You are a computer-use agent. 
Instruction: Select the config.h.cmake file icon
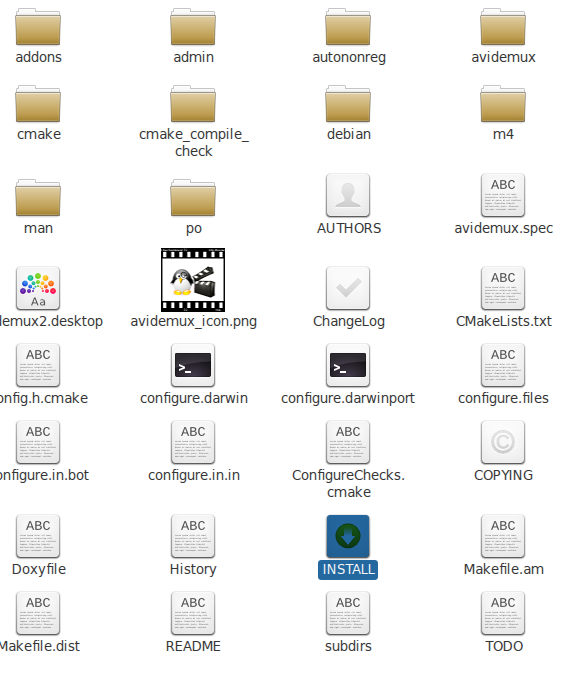pos(38,365)
